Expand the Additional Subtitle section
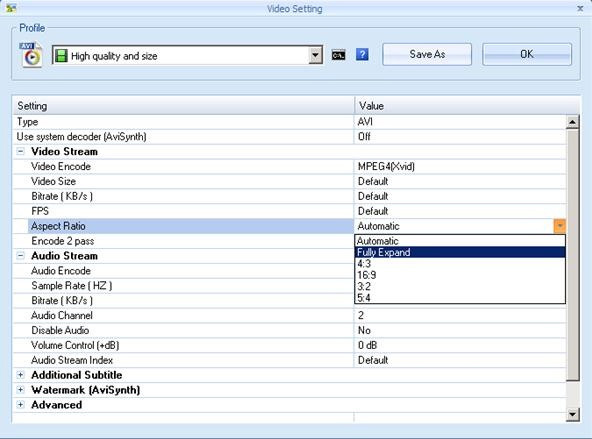 (x=21, y=375)
